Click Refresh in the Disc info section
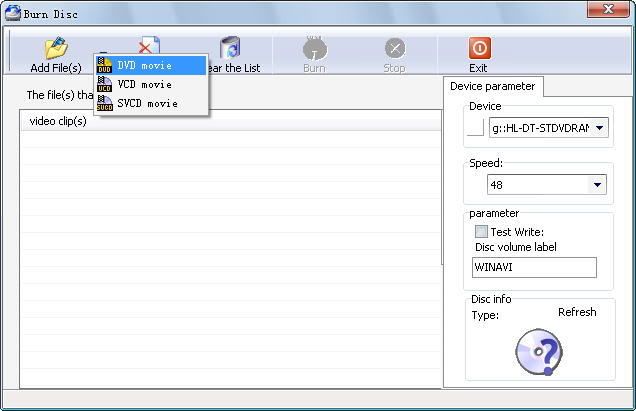This screenshot has height=411, width=636. coord(577,312)
